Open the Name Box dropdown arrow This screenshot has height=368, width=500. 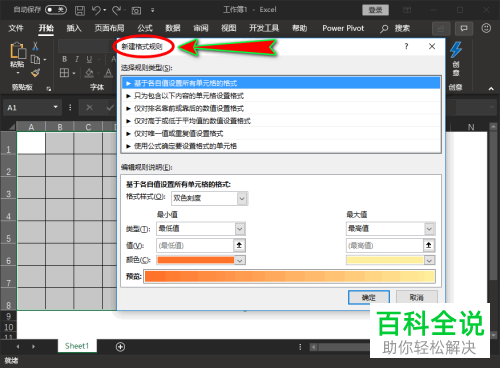coord(55,107)
